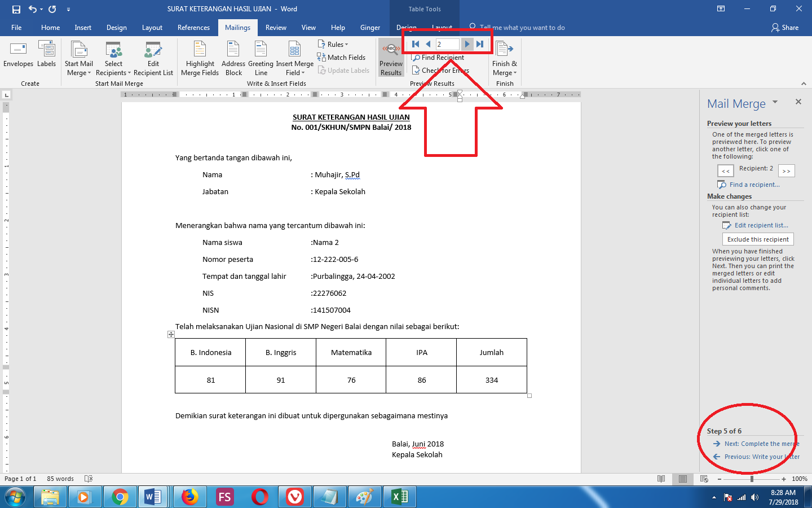Click the record number input field
812x508 pixels.
click(448, 44)
